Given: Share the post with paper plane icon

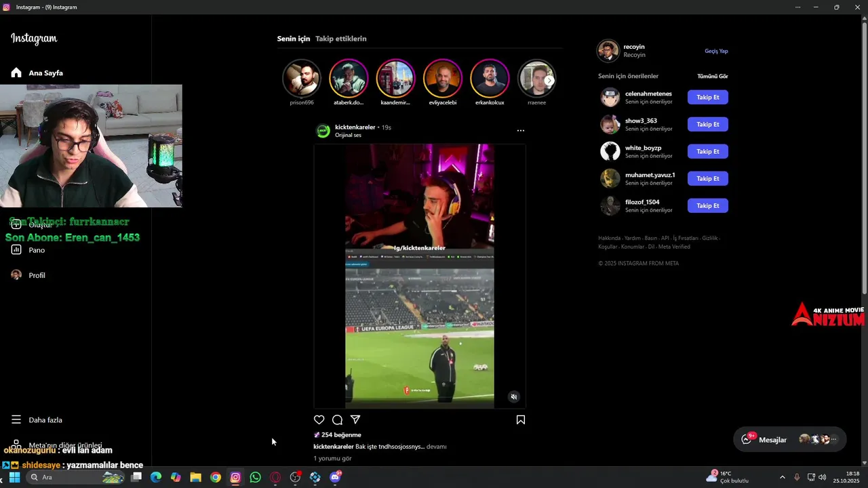Looking at the screenshot, I should point(355,420).
